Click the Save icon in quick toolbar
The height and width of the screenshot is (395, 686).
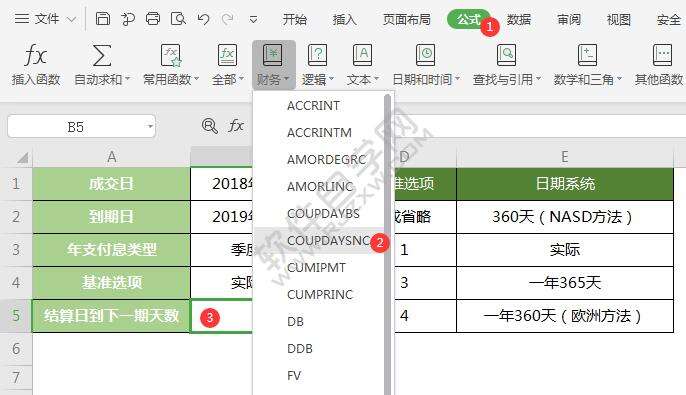point(102,19)
